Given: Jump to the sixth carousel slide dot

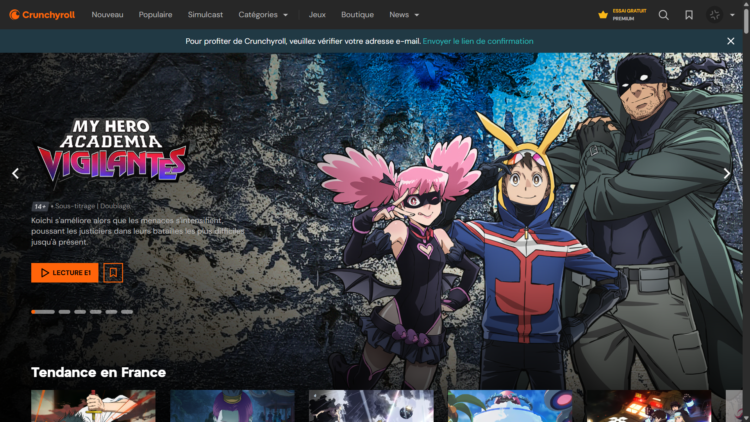Looking at the screenshot, I should (127, 312).
